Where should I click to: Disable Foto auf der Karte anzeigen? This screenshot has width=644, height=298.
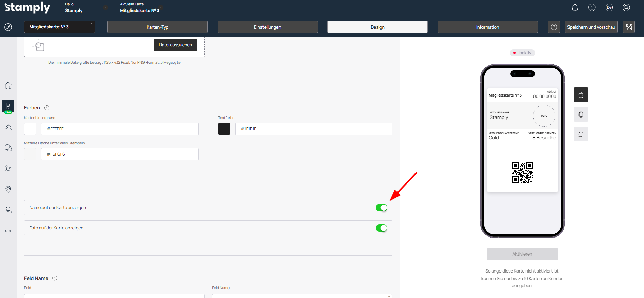click(x=381, y=228)
